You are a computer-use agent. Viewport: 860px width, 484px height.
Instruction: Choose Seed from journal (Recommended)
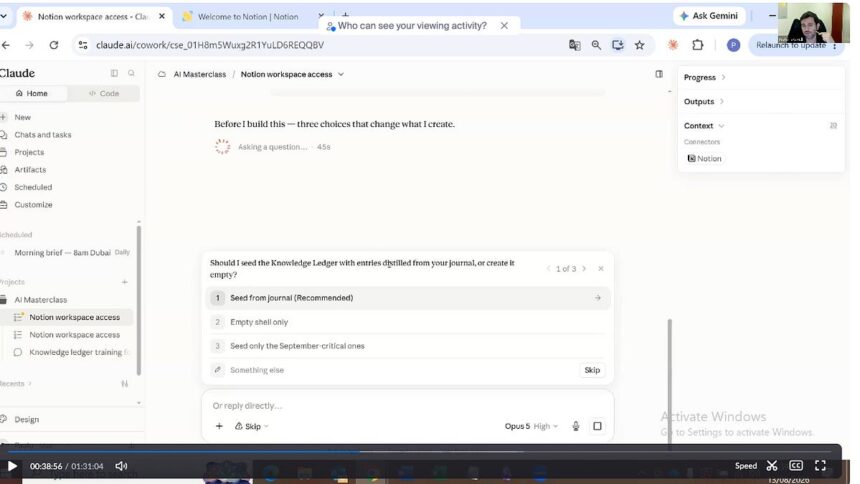coord(408,298)
